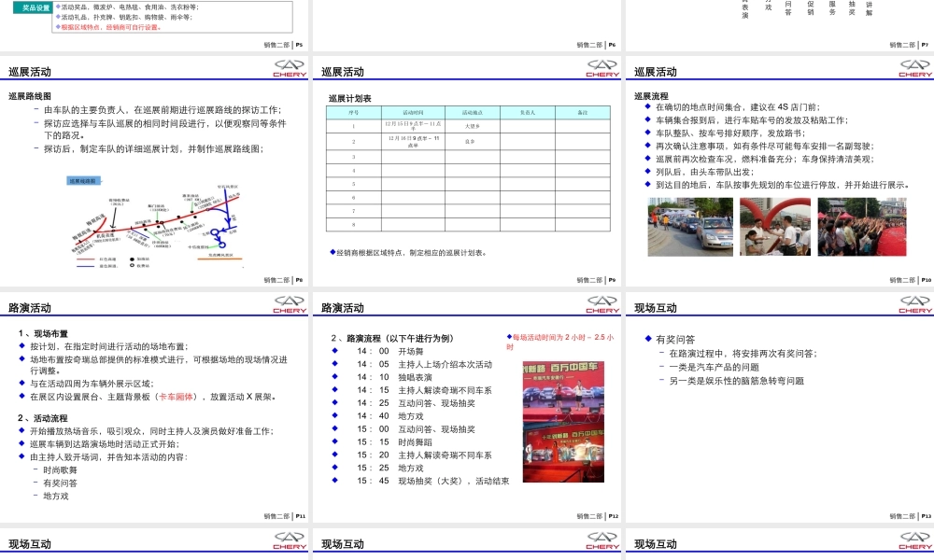Click the 12月16日 time cell in row 2
The image size is (934, 560).
point(413,141)
